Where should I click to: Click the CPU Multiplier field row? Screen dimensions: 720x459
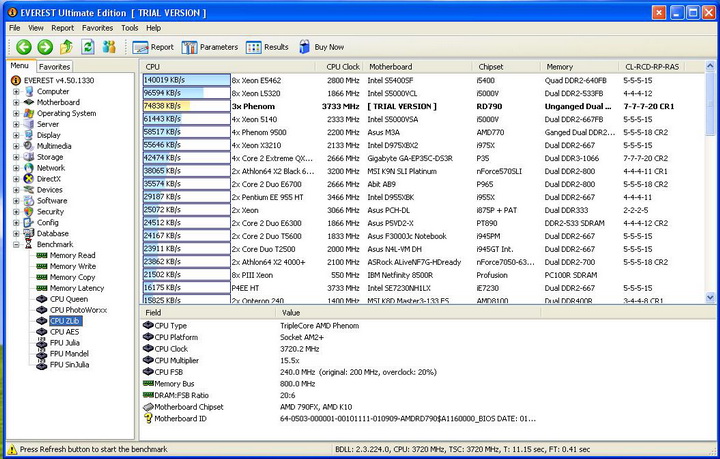[x=340, y=360]
